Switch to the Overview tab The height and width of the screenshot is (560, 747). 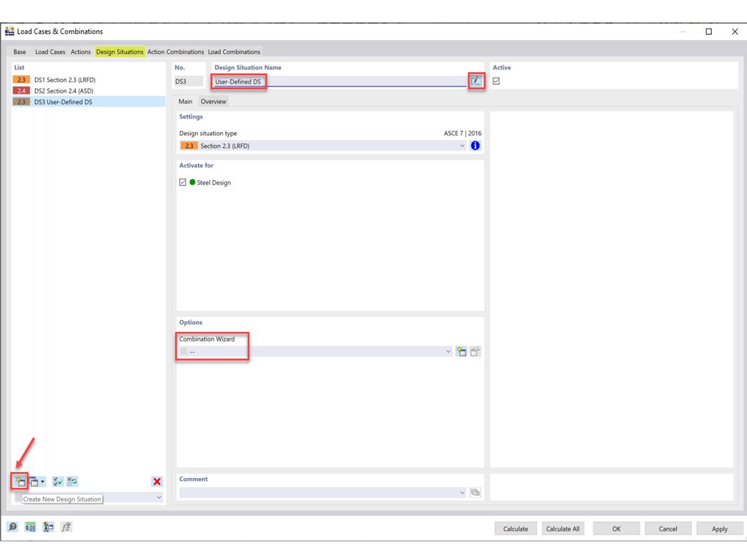(214, 101)
